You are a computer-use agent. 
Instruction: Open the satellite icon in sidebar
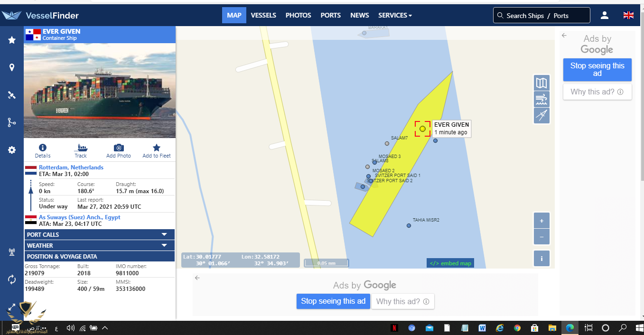click(12, 95)
